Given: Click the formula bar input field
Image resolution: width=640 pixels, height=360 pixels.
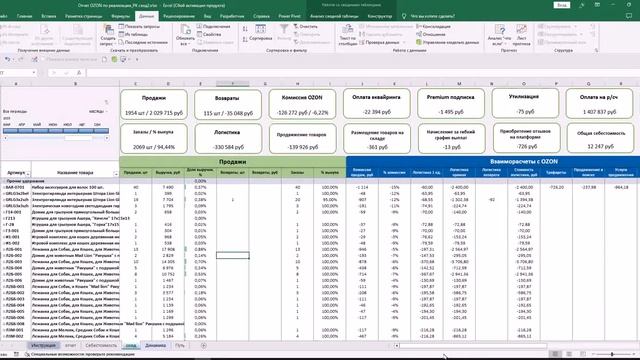Looking at the screenshot, I should point(362,73).
